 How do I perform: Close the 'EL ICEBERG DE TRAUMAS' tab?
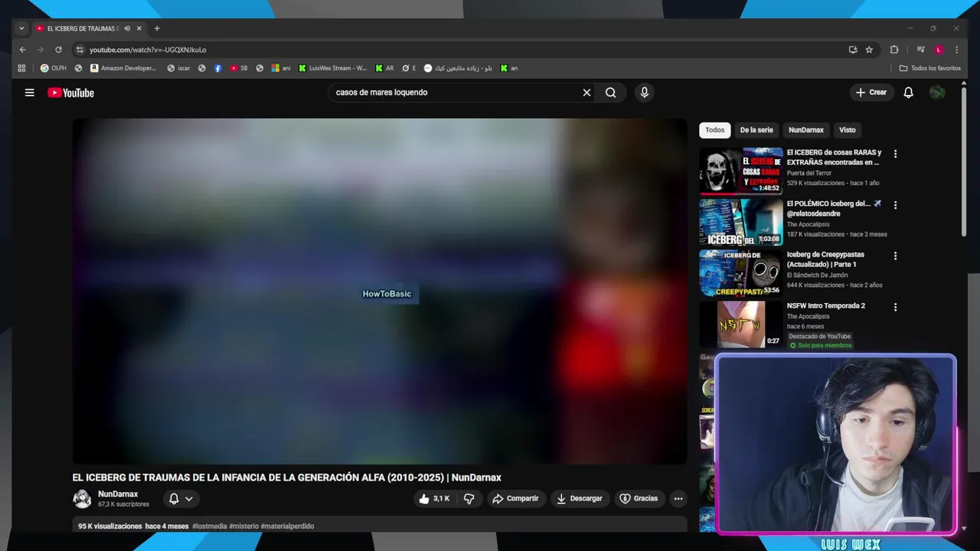click(x=139, y=28)
